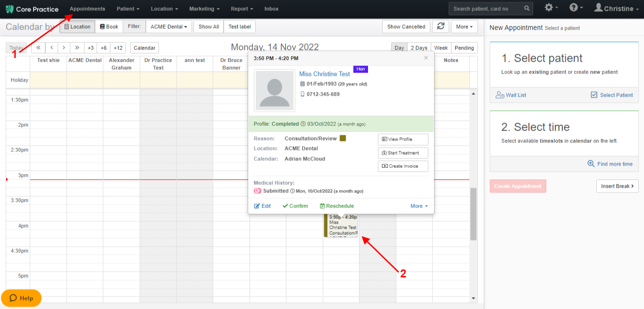The image size is (644, 309).
Task: Edit the appointment
Action: 262,206
